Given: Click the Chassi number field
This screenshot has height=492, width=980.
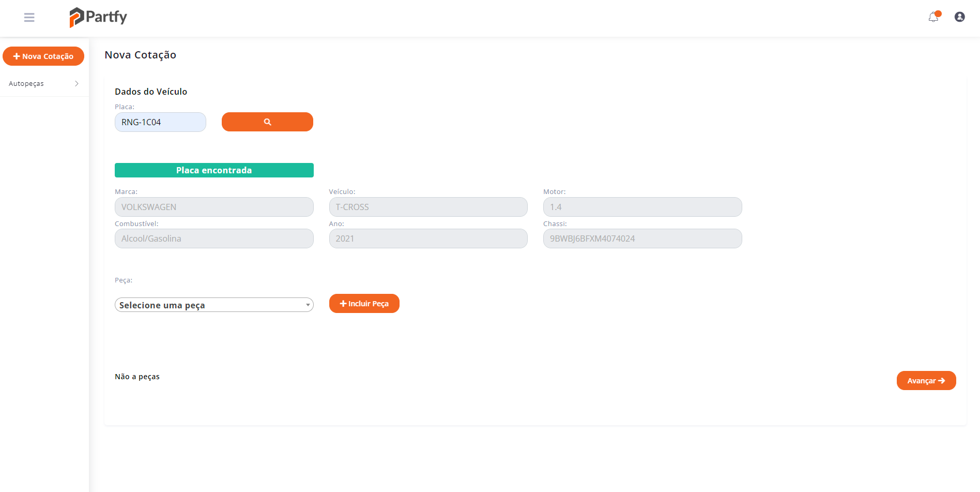Looking at the screenshot, I should [x=642, y=238].
